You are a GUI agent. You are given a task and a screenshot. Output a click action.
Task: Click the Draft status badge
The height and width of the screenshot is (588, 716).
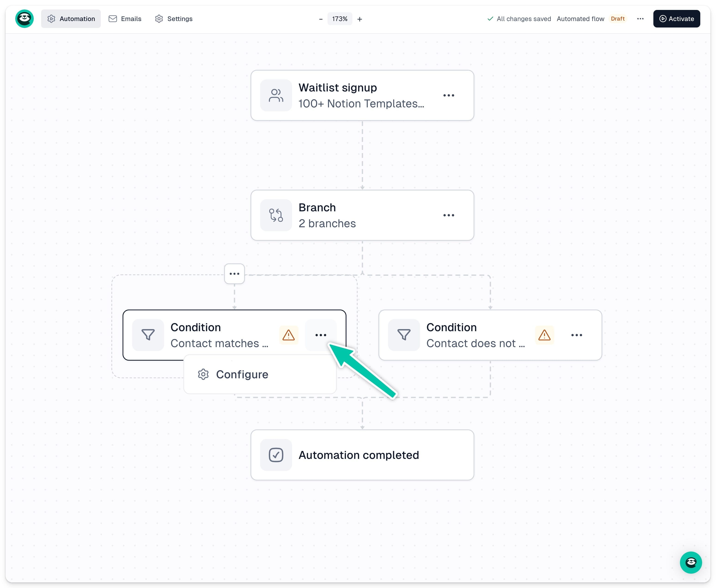(x=618, y=19)
